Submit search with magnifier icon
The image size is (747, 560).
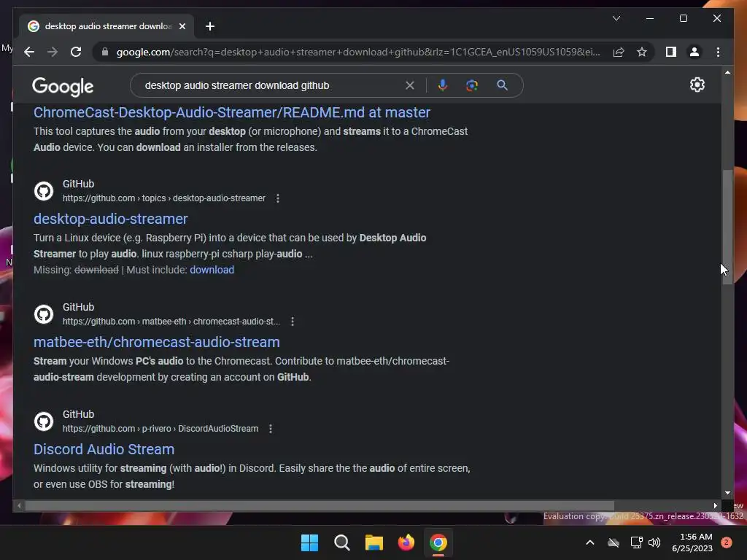(x=502, y=85)
